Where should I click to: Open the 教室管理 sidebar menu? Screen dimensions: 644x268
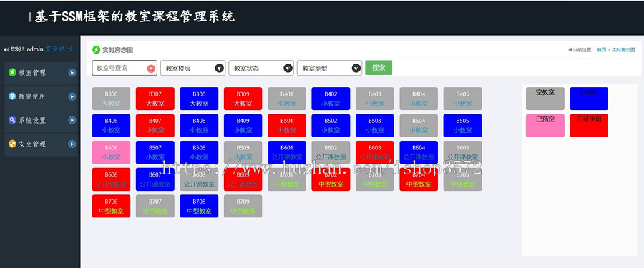41,73
